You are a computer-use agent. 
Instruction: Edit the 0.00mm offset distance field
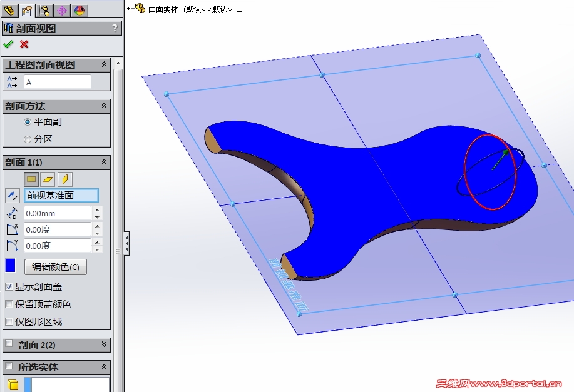pyautogui.click(x=58, y=213)
